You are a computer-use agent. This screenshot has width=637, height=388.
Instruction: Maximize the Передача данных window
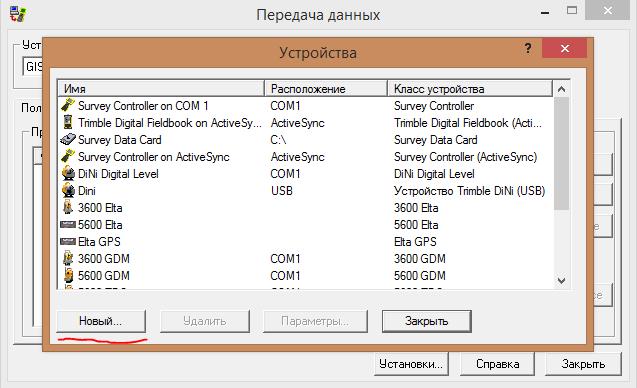point(572,11)
